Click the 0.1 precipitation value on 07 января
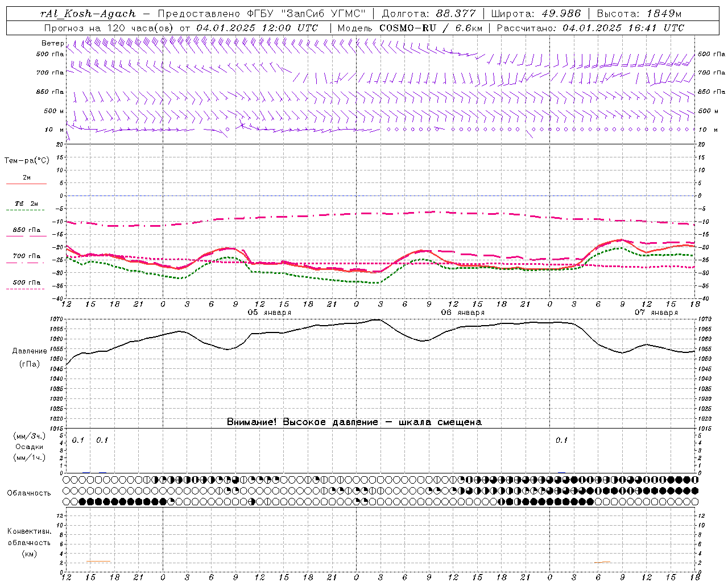 coord(561,440)
